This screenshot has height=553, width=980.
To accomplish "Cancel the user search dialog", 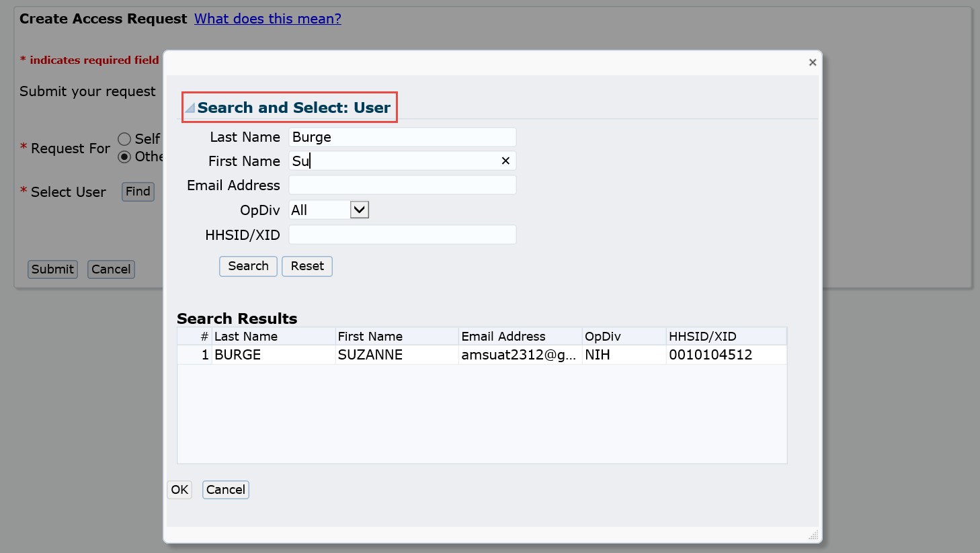I will [225, 490].
